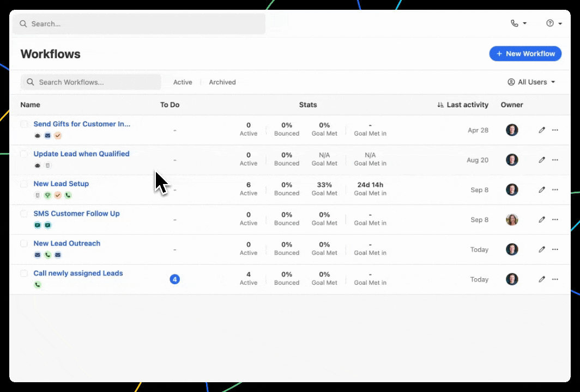Click the Owner column header
The image size is (580, 392).
point(512,105)
